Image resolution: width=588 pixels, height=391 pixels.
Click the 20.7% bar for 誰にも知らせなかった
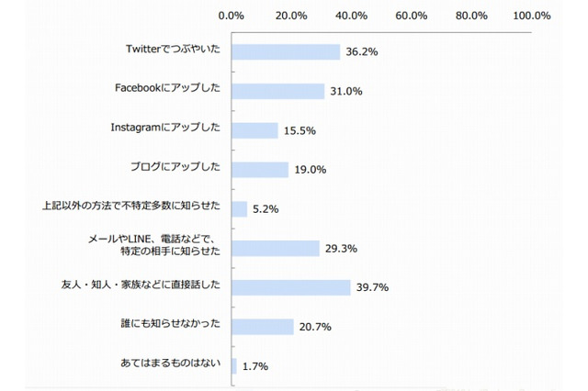(x=262, y=326)
